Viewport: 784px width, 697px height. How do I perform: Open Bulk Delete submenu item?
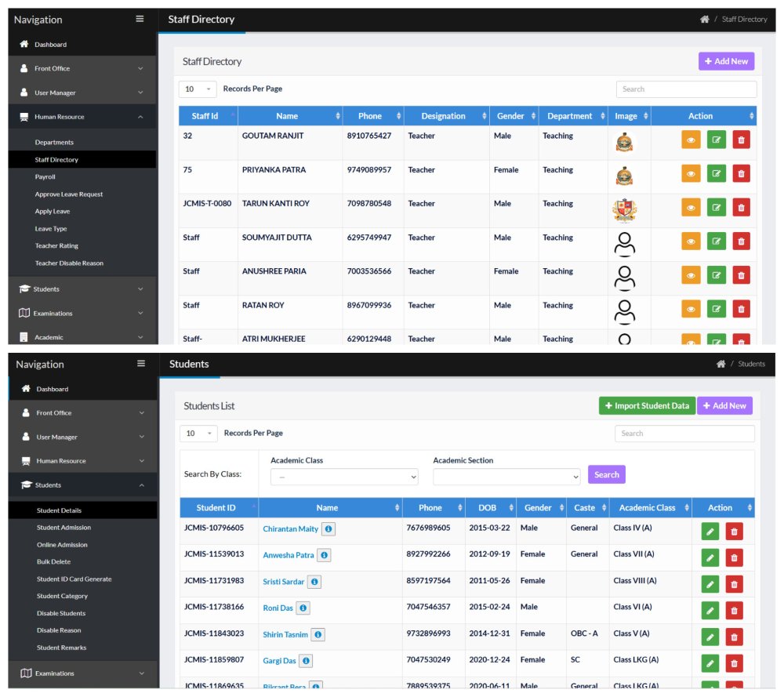click(53, 562)
